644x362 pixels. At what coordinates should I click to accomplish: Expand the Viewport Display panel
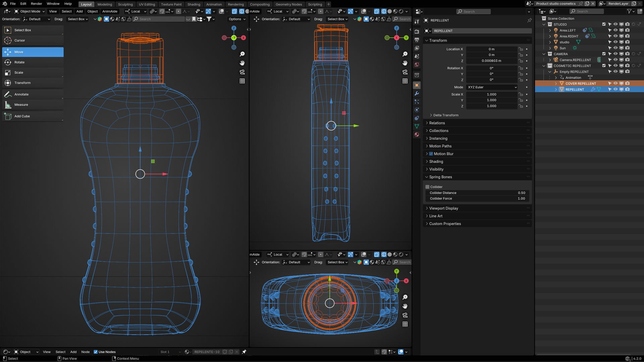(x=443, y=208)
